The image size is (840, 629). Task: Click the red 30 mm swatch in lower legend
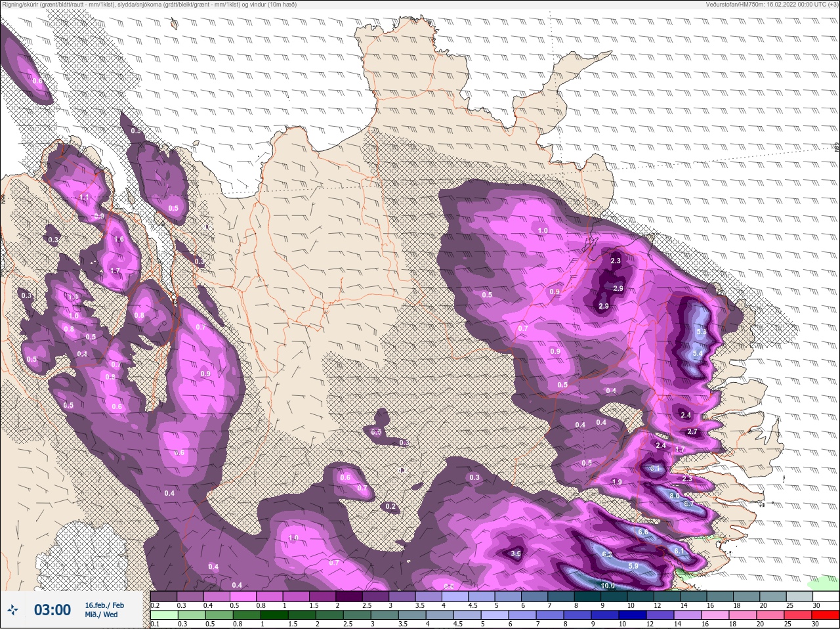[825, 615]
